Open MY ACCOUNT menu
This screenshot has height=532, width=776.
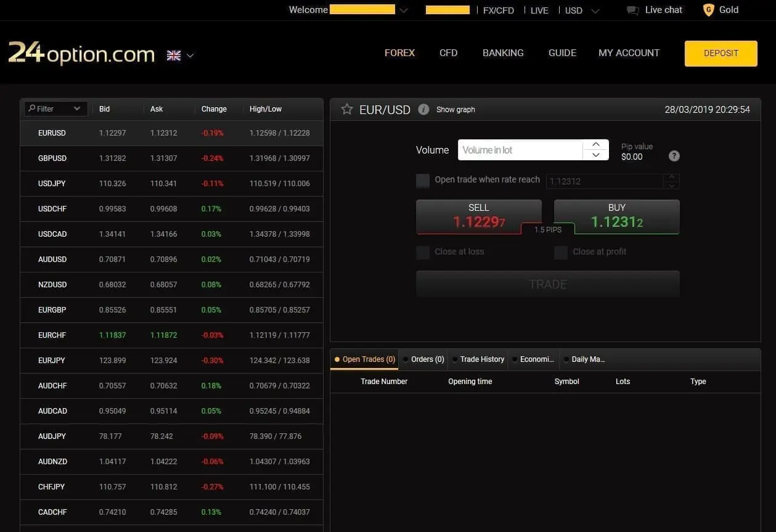coord(629,53)
